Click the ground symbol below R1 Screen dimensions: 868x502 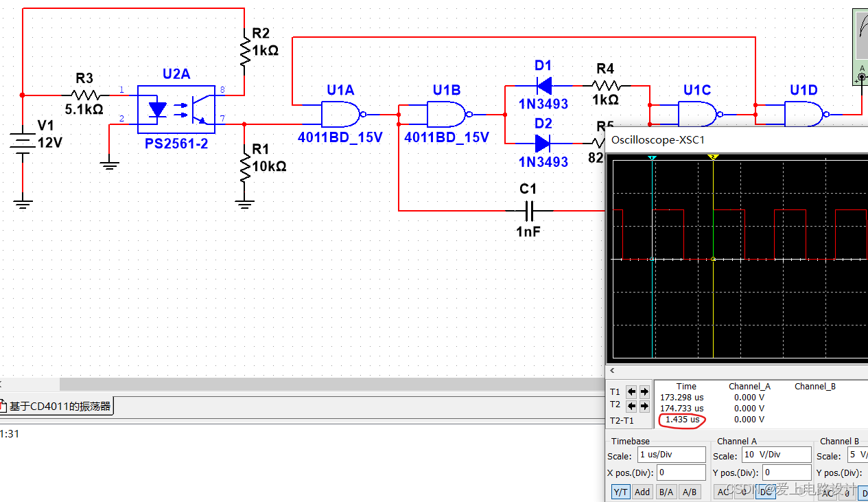[244, 203]
